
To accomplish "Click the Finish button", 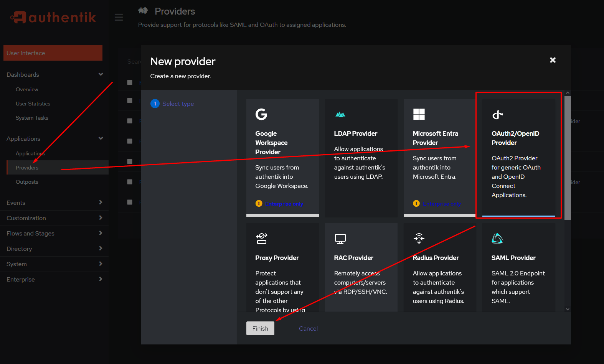I will click(x=260, y=328).
